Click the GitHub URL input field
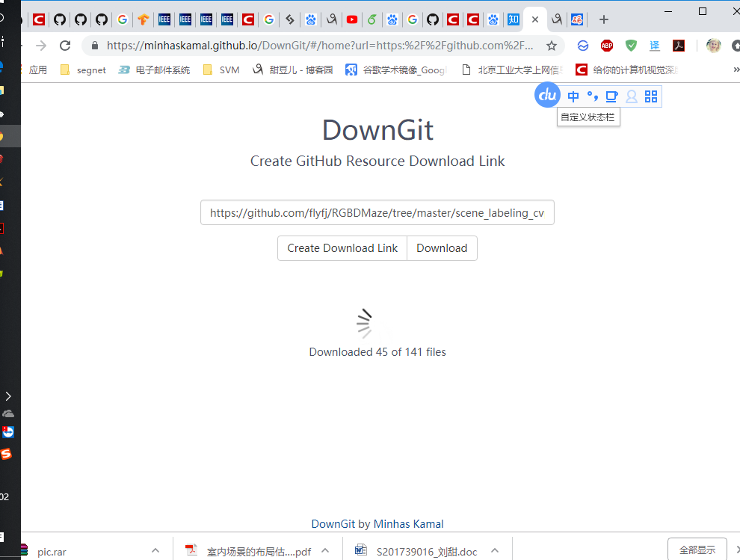740x560 pixels. 377,212
